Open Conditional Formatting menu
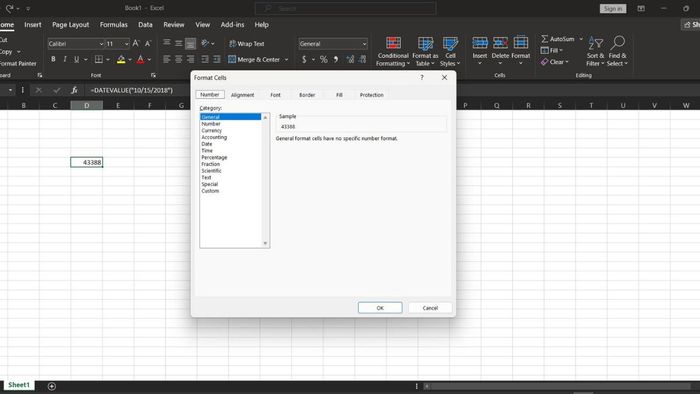 click(x=393, y=51)
